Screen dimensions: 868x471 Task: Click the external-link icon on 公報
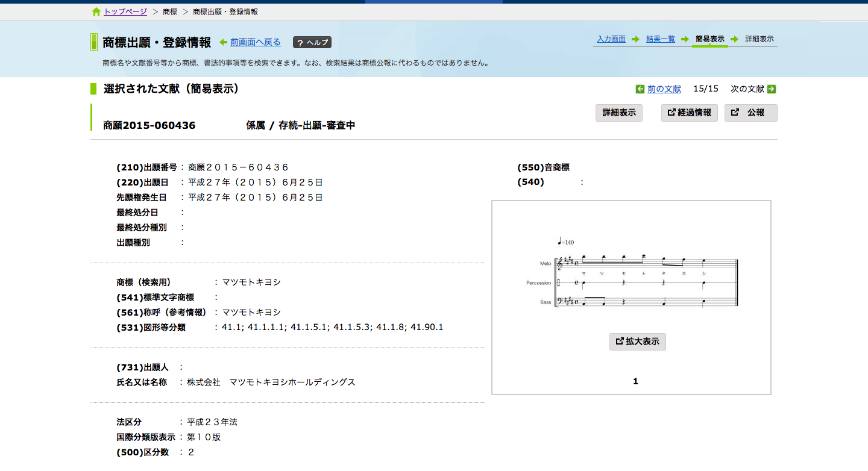tap(734, 113)
